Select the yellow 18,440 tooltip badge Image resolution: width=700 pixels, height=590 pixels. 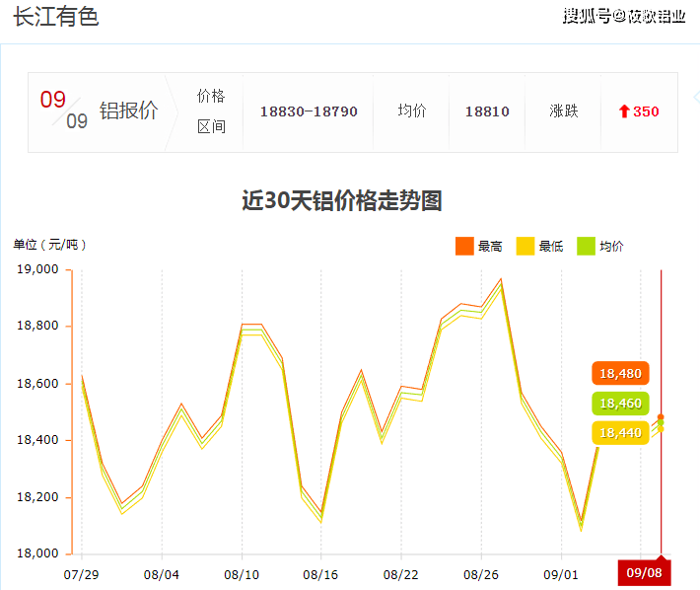click(x=620, y=432)
